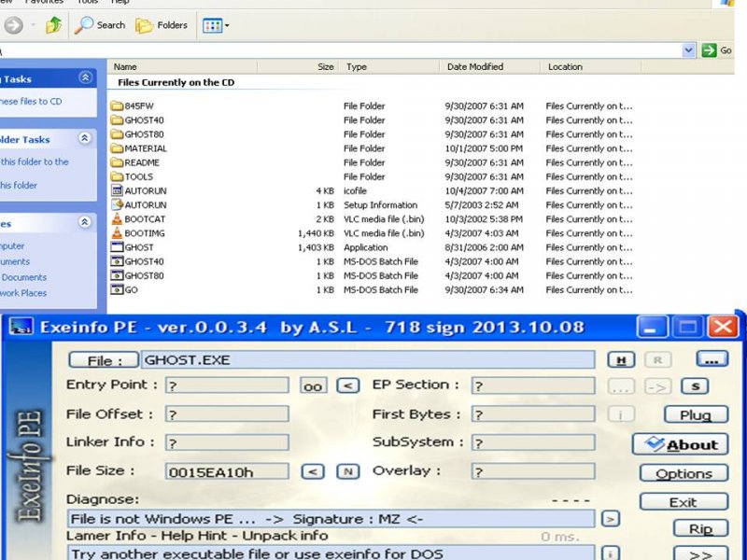Sort files by the Location column
The width and height of the screenshot is (747, 560).
click(x=591, y=66)
